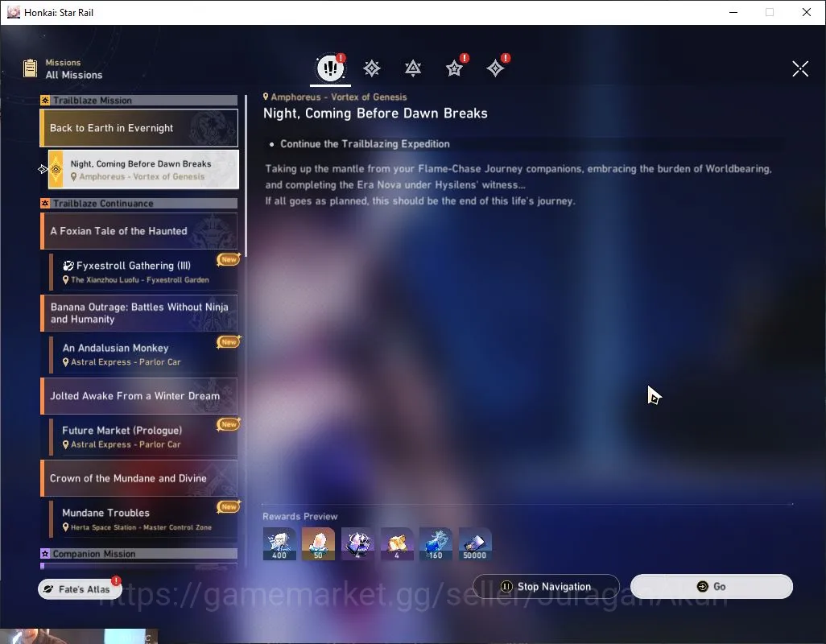826x644 pixels.
Task: Select the Companion Mission star filter icon
Action: [455, 68]
